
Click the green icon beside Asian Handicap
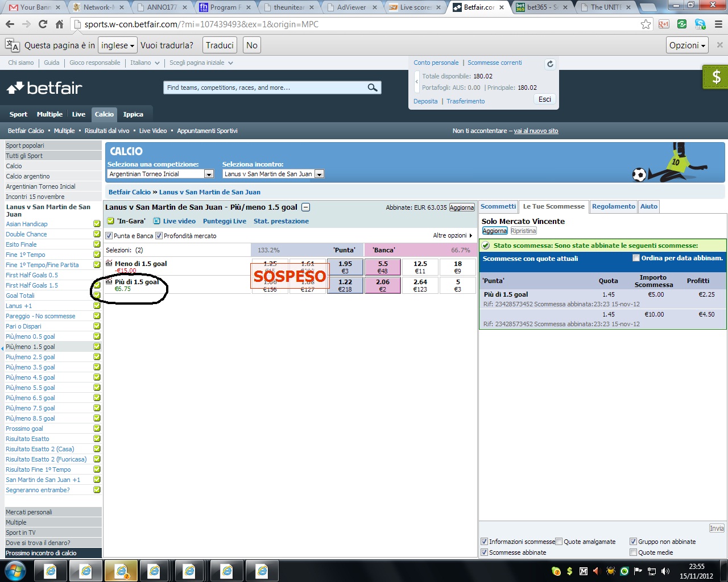97,224
